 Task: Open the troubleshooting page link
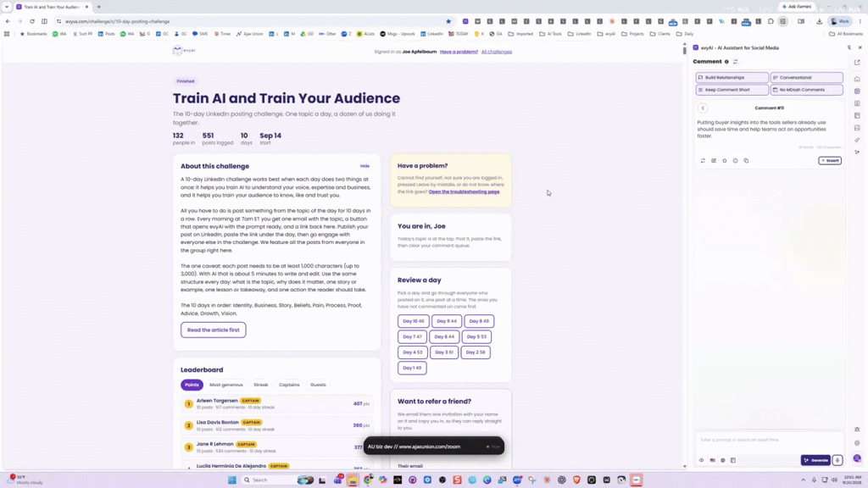click(464, 191)
